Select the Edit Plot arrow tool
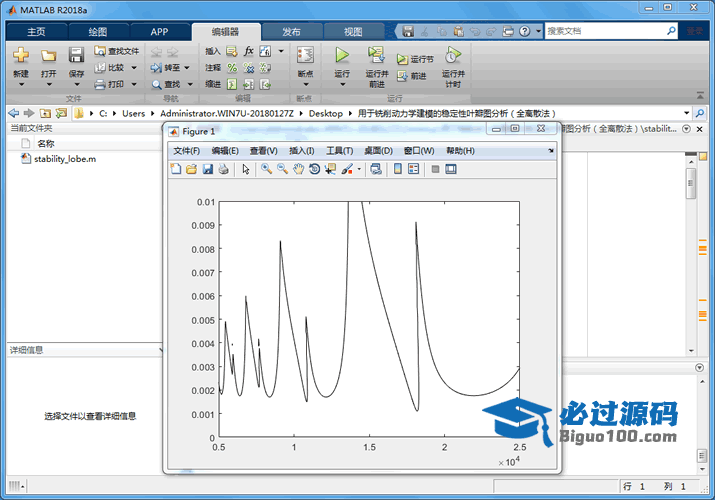This screenshot has width=715, height=500. (x=246, y=169)
